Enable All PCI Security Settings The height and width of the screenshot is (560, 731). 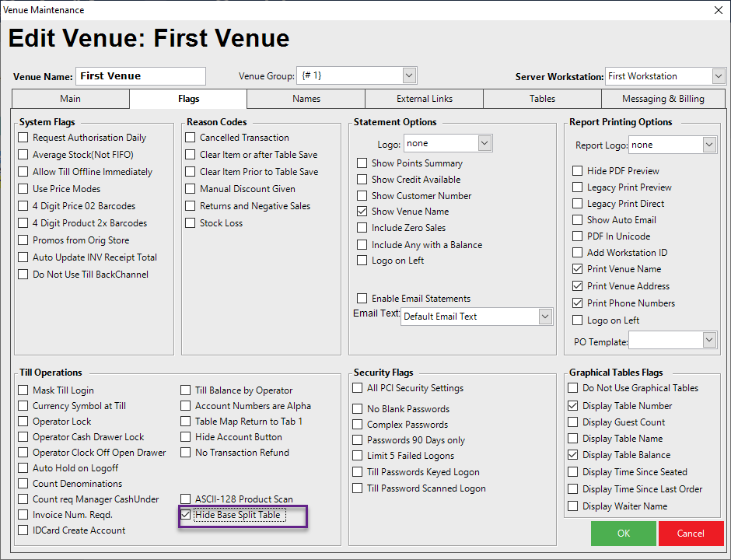pos(358,388)
